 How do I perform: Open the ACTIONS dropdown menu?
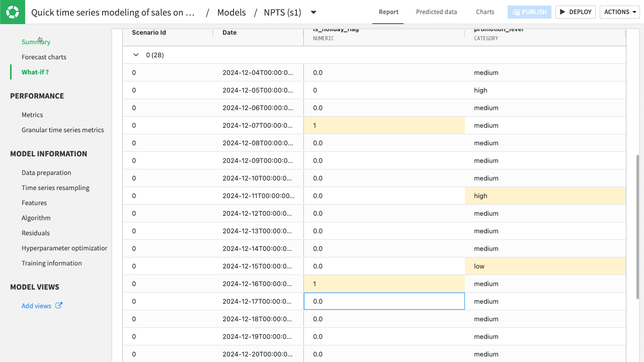[x=619, y=12]
